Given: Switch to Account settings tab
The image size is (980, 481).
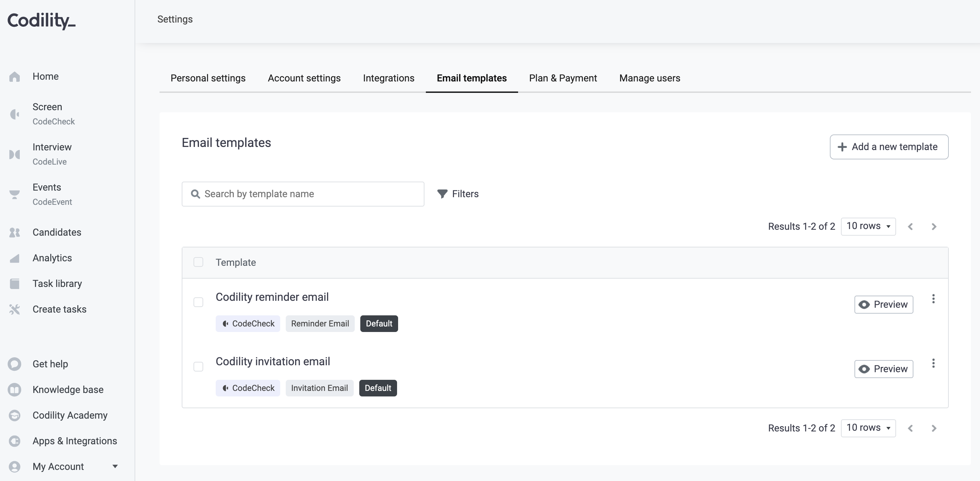Looking at the screenshot, I should pyautogui.click(x=304, y=78).
